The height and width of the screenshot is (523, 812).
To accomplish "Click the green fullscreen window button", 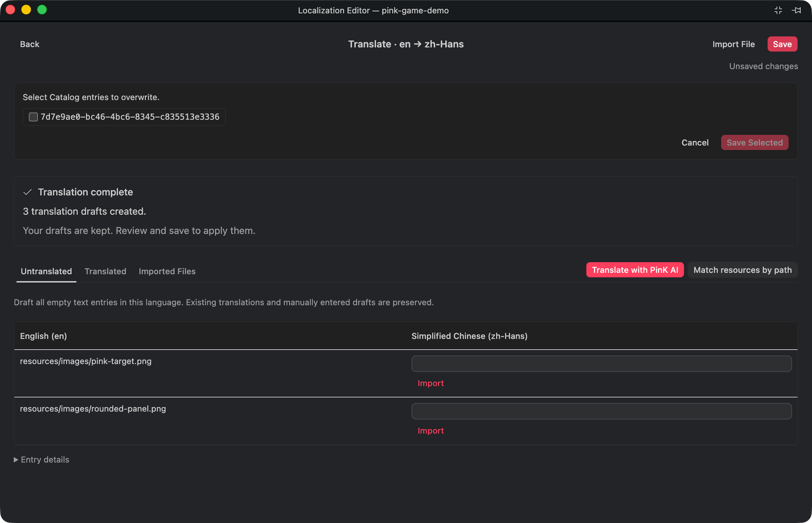I will [x=42, y=9].
